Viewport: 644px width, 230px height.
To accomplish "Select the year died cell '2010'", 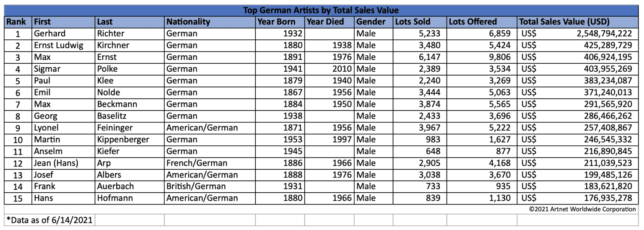I will (341, 69).
